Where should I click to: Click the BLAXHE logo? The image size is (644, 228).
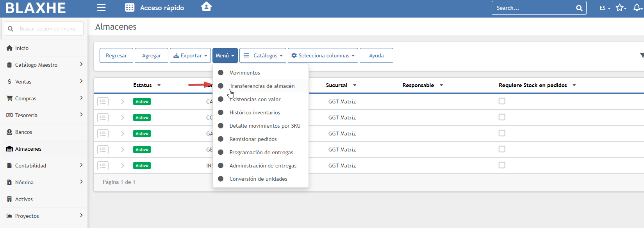[x=36, y=8]
